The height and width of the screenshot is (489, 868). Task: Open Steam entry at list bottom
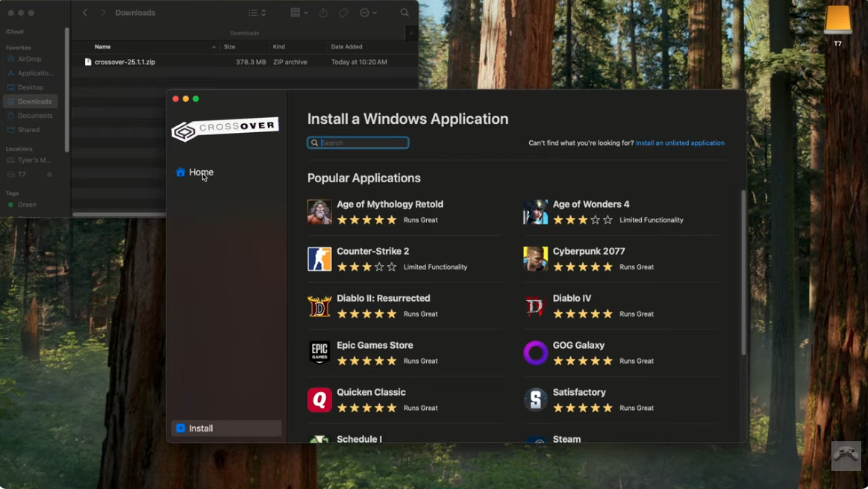[566, 439]
